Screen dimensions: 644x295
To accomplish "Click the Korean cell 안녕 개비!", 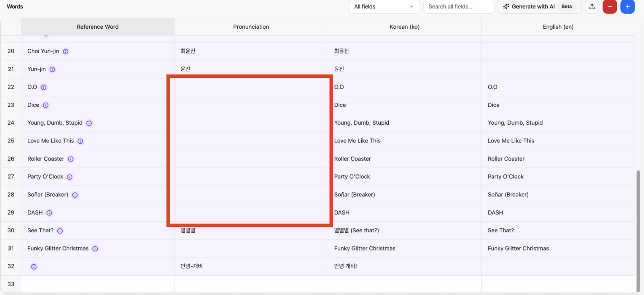I will coord(405,266).
